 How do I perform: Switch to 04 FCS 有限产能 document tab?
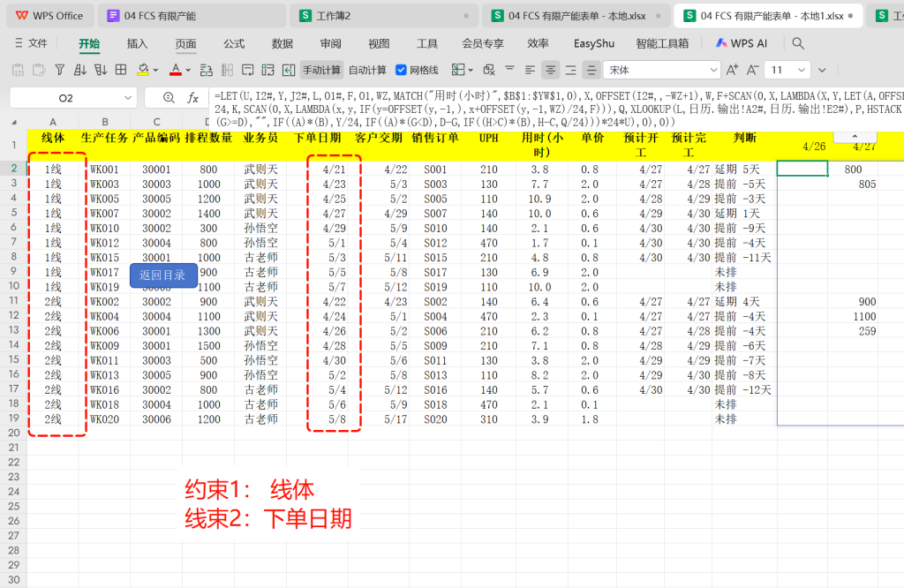point(192,16)
